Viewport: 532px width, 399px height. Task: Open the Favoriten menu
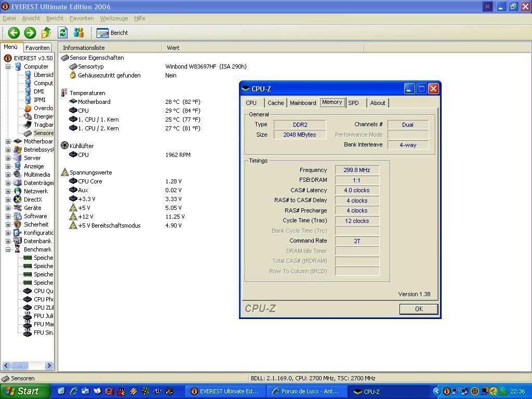click(82, 18)
